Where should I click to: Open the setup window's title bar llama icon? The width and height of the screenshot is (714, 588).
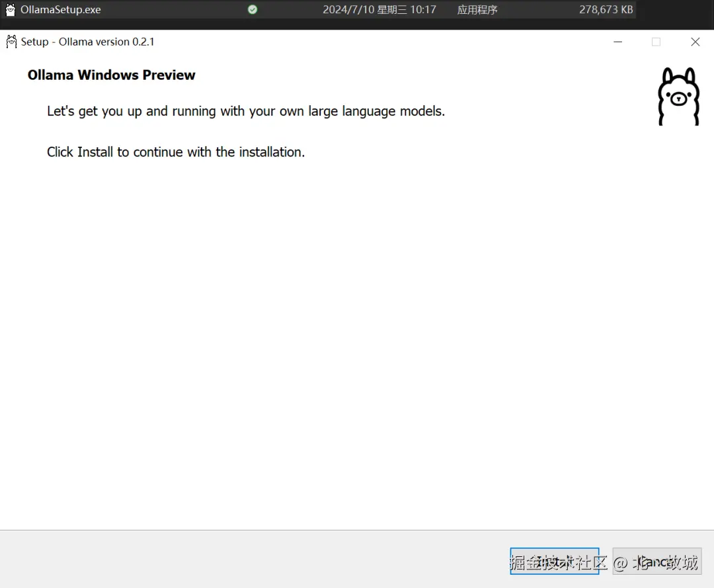click(x=11, y=42)
